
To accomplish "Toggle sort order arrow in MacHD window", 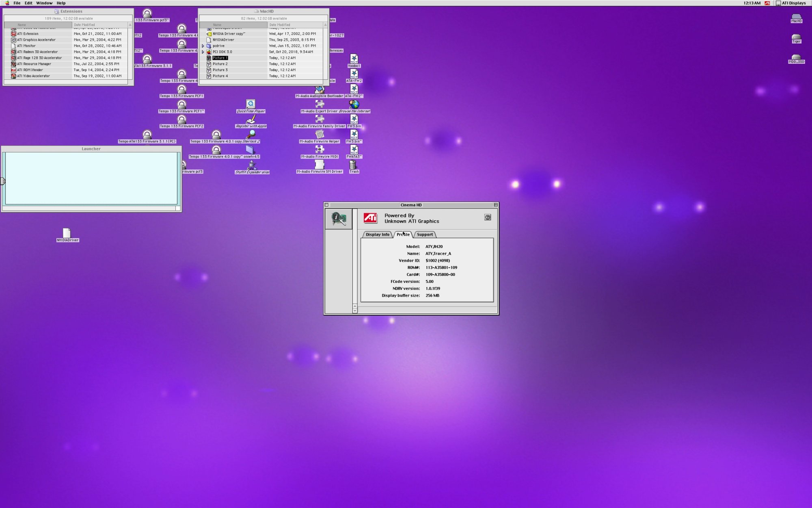I will click(x=325, y=25).
